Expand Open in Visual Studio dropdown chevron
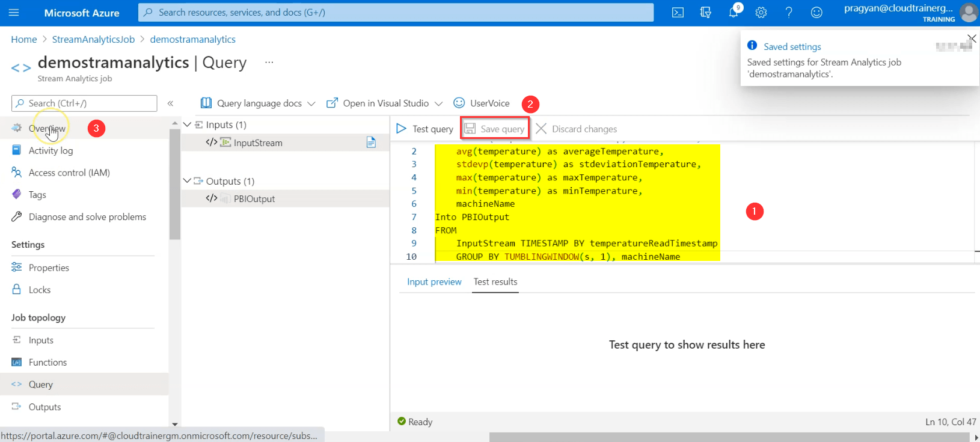Image resolution: width=980 pixels, height=442 pixels. point(438,103)
